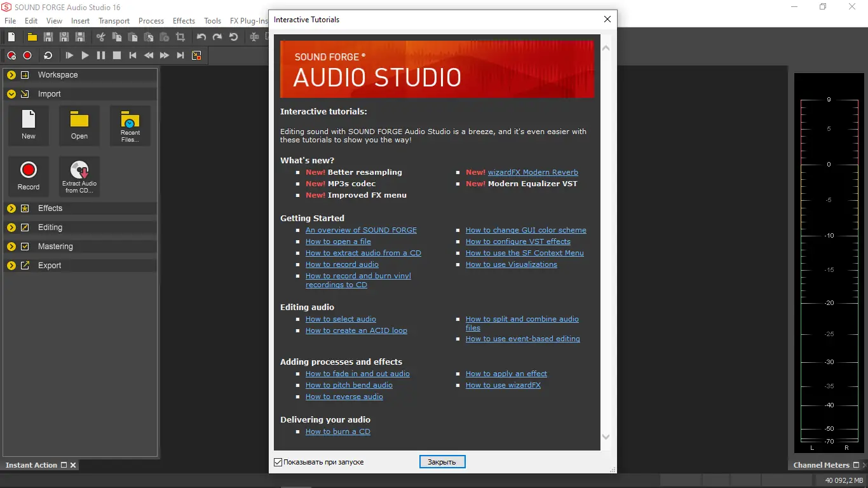Uncheck the "Показывать при запуске" checkbox
The image size is (868, 488).
click(278, 462)
